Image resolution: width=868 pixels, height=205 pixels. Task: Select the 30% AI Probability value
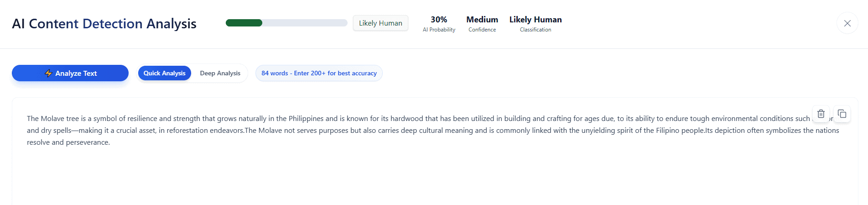coord(439,20)
